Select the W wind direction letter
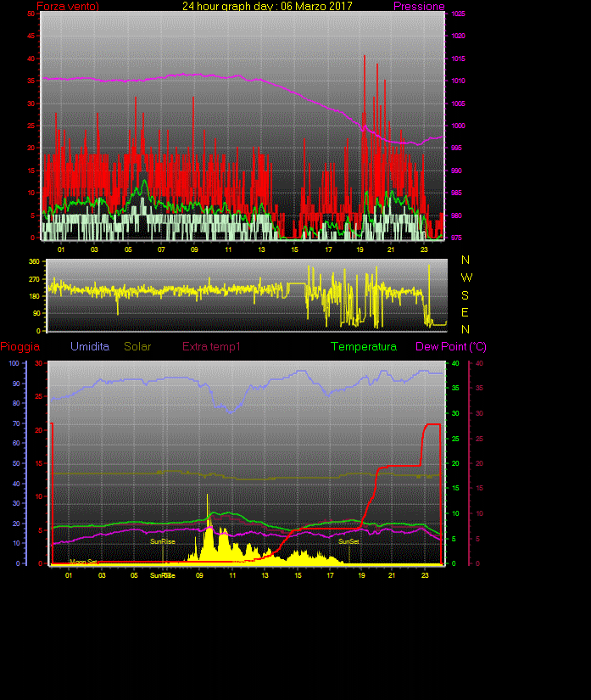 [x=466, y=277]
